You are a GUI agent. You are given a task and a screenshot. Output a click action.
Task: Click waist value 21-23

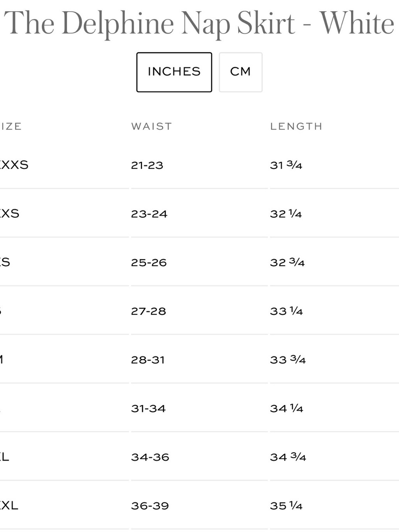147,165
